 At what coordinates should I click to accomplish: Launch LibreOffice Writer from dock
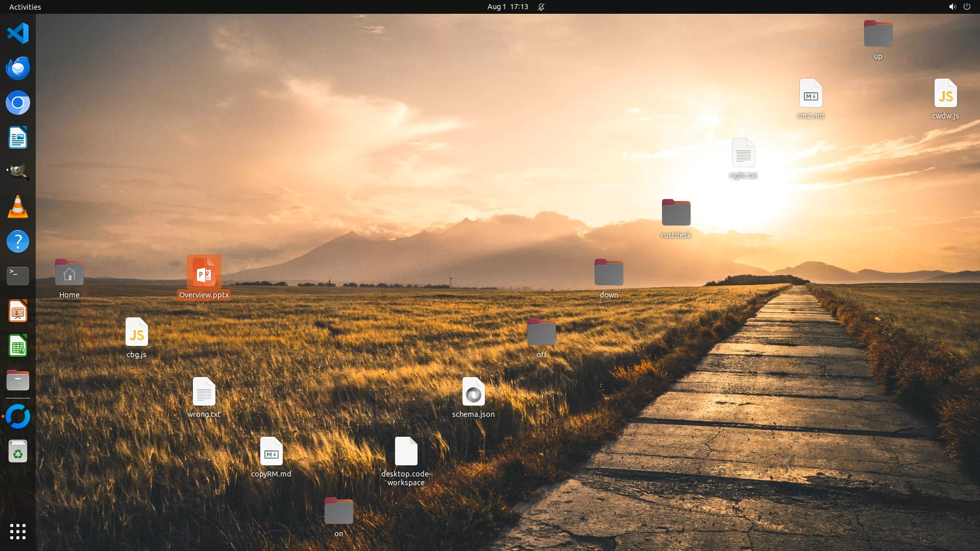18,138
